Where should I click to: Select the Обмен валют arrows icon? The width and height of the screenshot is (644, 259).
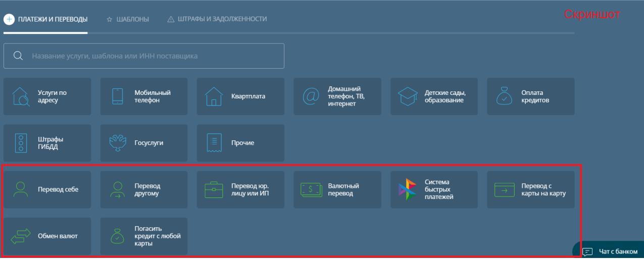click(x=21, y=236)
